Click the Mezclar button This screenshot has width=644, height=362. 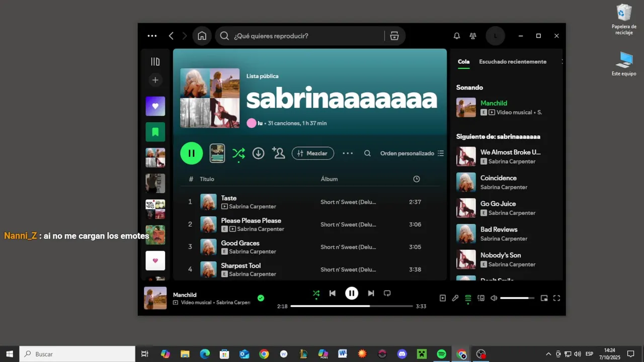[312, 153]
